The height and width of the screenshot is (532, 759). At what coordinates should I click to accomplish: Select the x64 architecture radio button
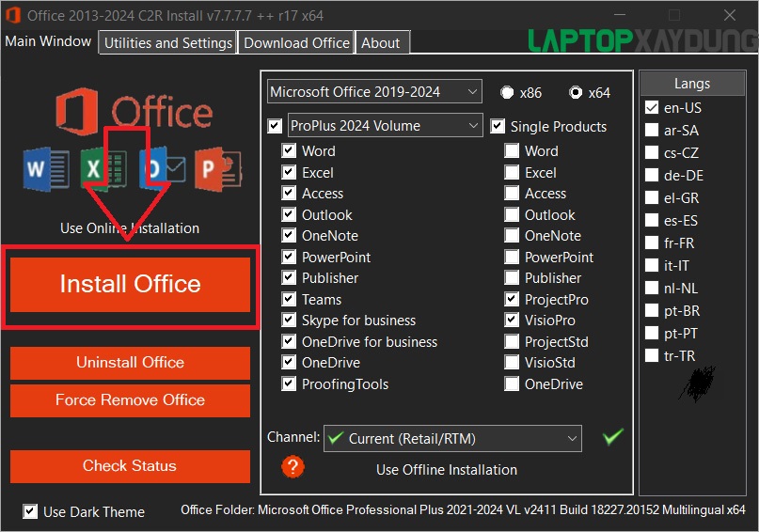pyautogui.click(x=576, y=92)
